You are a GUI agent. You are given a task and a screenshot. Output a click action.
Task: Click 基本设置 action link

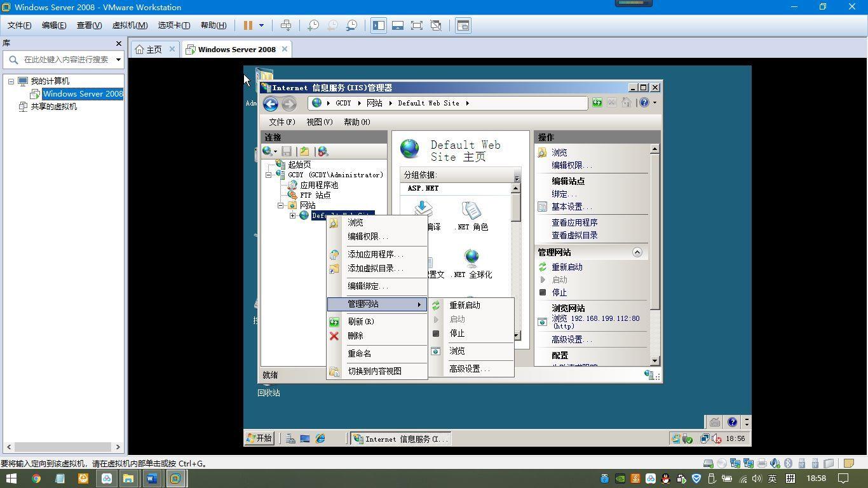click(x=572, y=207)
